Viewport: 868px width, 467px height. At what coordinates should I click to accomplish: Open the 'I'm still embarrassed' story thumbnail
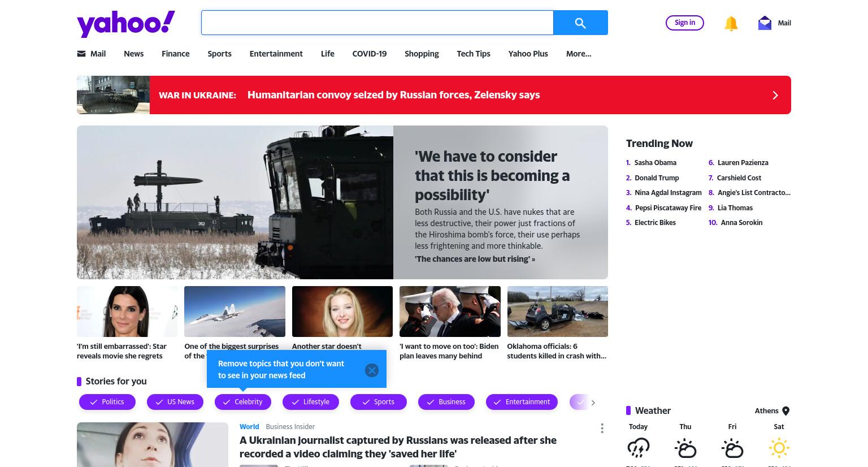click(127, 312)
